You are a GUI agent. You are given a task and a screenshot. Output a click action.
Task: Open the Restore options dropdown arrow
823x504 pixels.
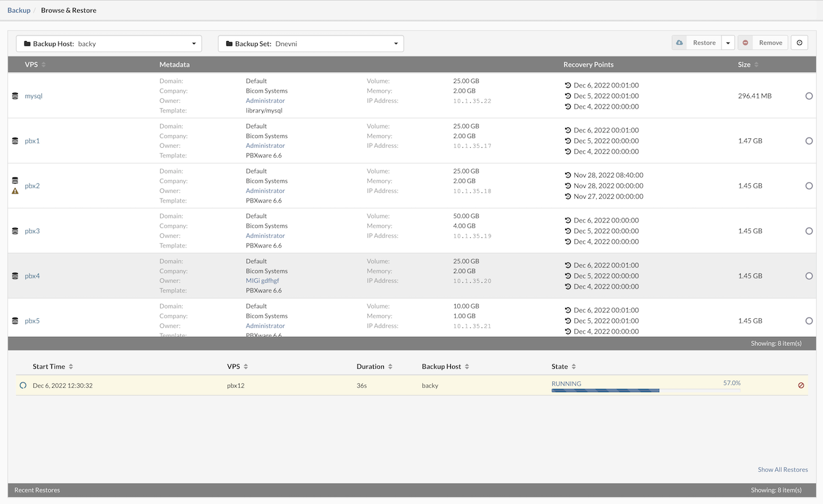(x=728, y=43)
